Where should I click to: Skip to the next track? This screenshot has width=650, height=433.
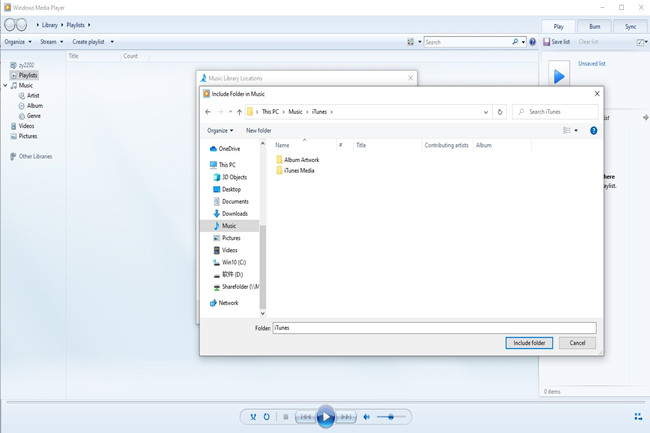pyautogui.click(x=346, y=417)
